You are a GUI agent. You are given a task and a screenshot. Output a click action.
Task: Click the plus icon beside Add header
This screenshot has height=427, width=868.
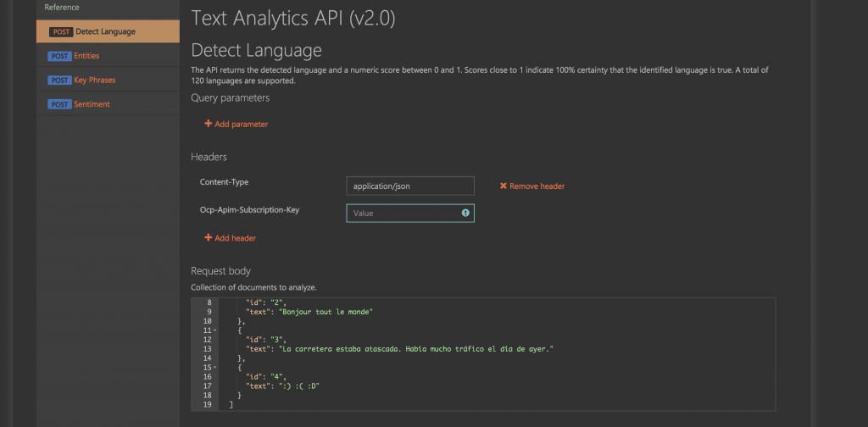(x=208, y=238)
